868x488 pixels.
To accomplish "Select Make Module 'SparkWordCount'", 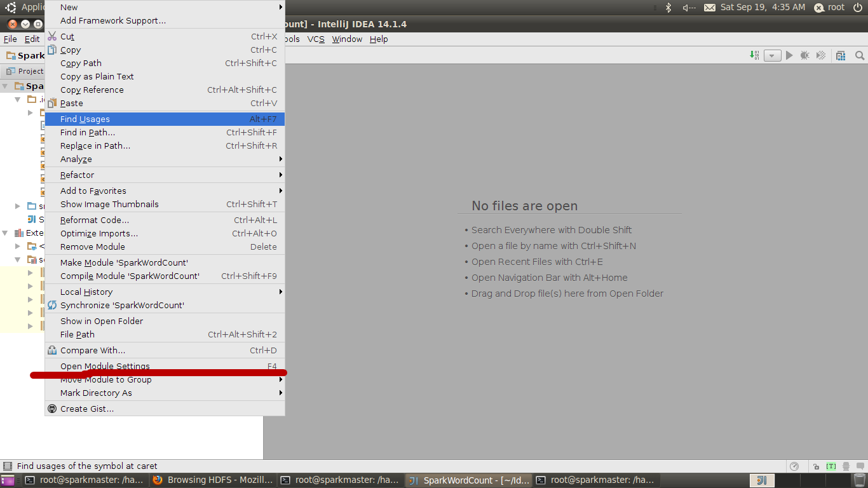I will 165,262.
